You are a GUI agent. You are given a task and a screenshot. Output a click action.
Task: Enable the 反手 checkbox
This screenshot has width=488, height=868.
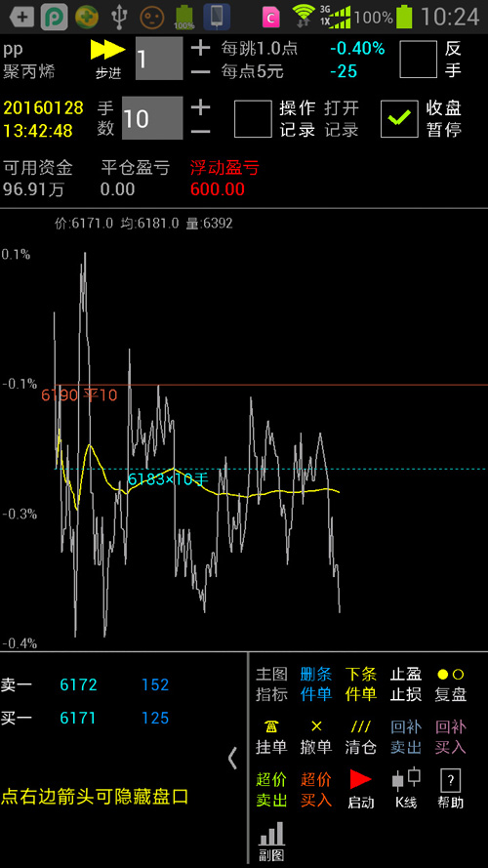[418, 60]
